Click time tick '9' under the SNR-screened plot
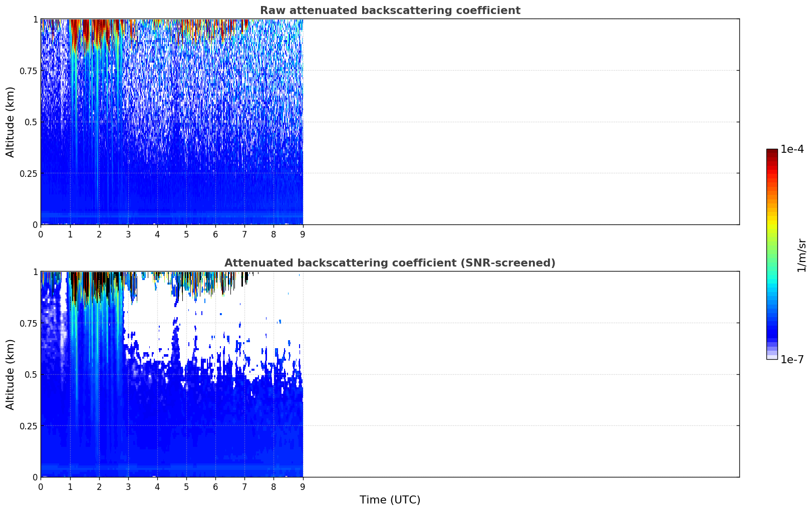The image size is (812, 511). (x=303, y=486)
